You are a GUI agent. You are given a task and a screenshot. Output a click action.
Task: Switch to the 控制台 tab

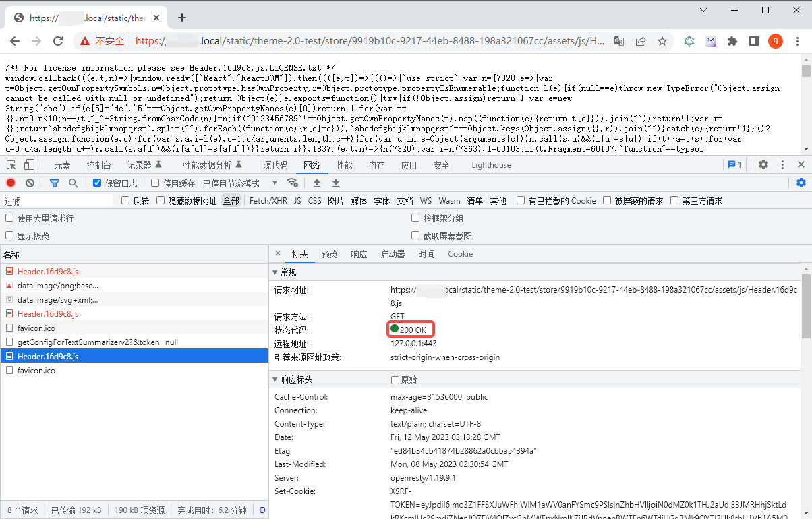pyautogui.click(x=98, y=165)
